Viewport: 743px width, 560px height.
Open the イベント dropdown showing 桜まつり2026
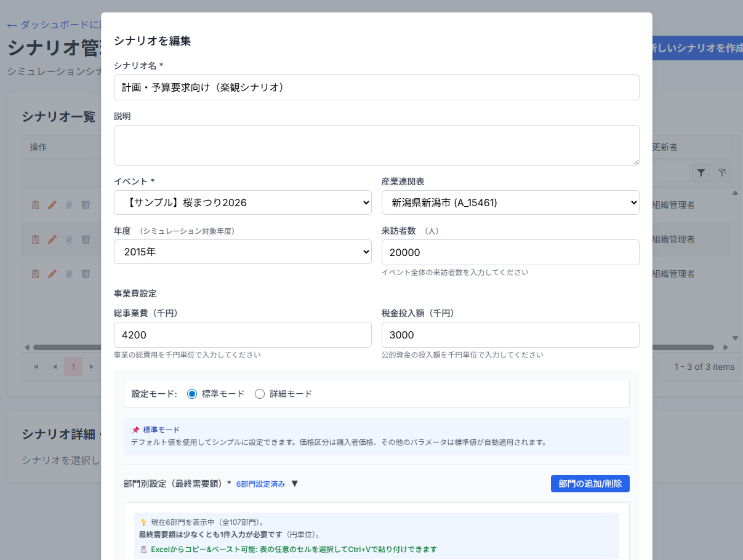[x=243, y=202]
